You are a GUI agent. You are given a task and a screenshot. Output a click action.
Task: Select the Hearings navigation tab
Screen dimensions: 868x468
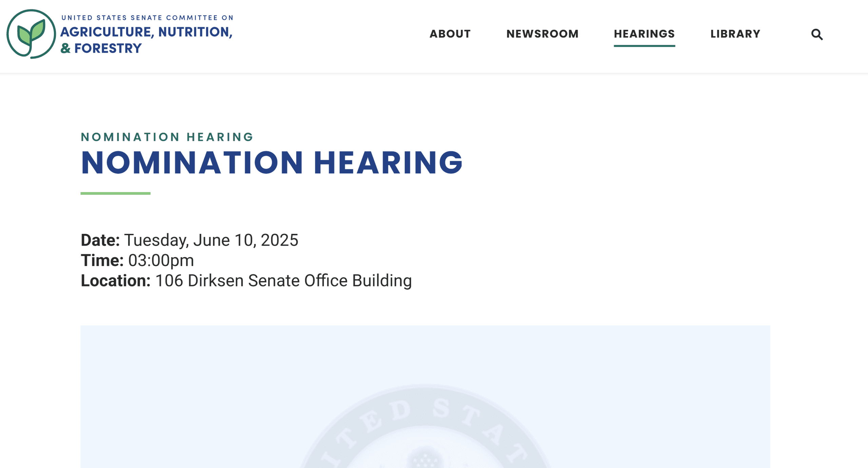coord(644,34)
